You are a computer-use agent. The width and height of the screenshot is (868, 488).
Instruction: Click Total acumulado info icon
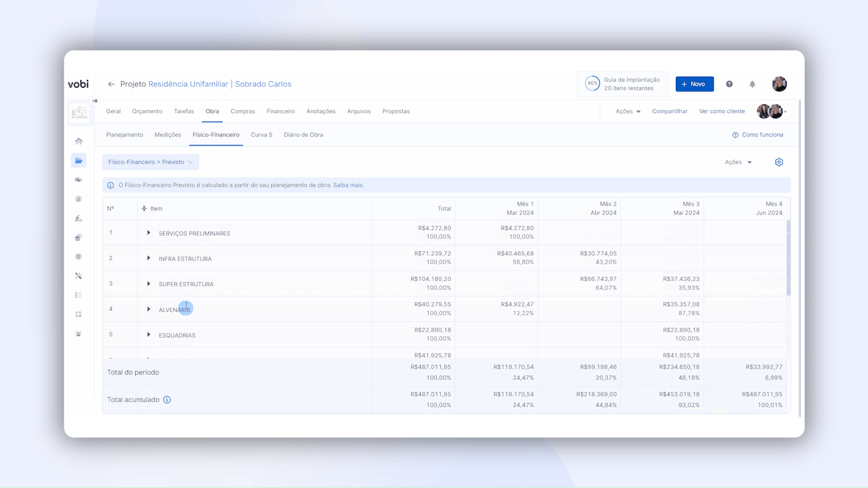pyautogui.click(x=167, y=400)
